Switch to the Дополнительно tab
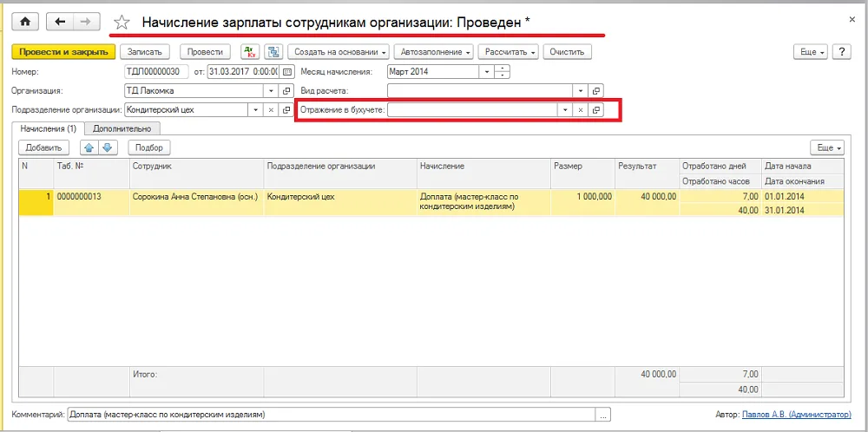The height and width of the screenshot is (432, 868). (x=122, y=128)
